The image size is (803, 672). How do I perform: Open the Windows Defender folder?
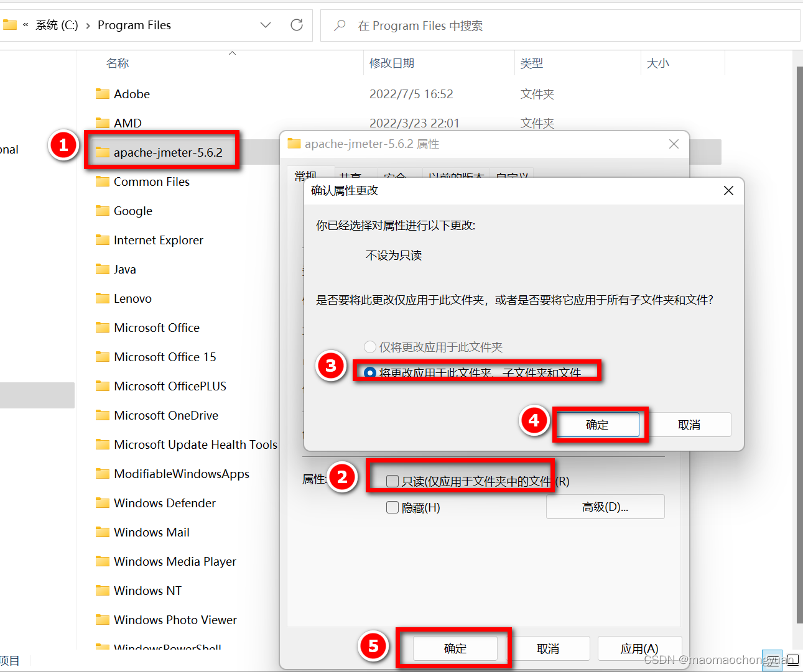[x=164, y=503]
